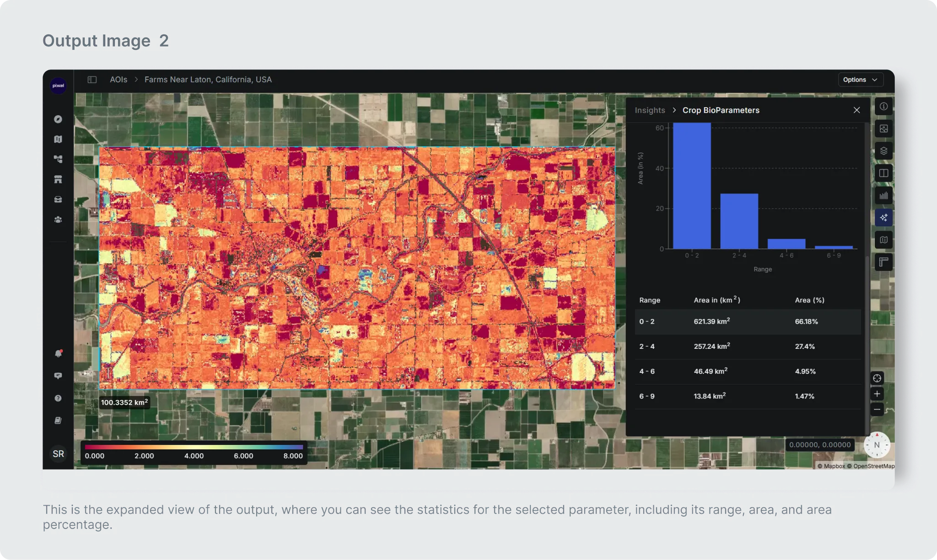Zoom in with the plus button

(877, 394)
